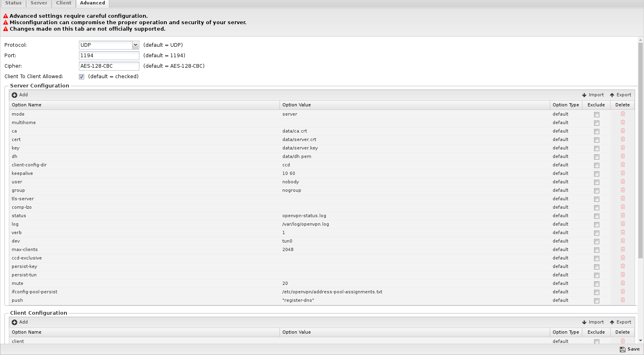The image size is (644, 355).
Task: Export client configuration options
Action: point(620,322)
